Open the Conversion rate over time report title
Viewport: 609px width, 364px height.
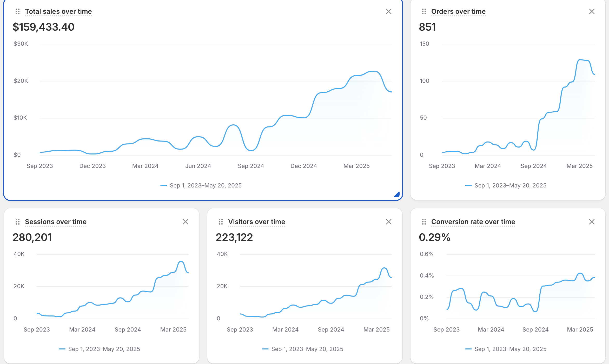coord(473,222)
